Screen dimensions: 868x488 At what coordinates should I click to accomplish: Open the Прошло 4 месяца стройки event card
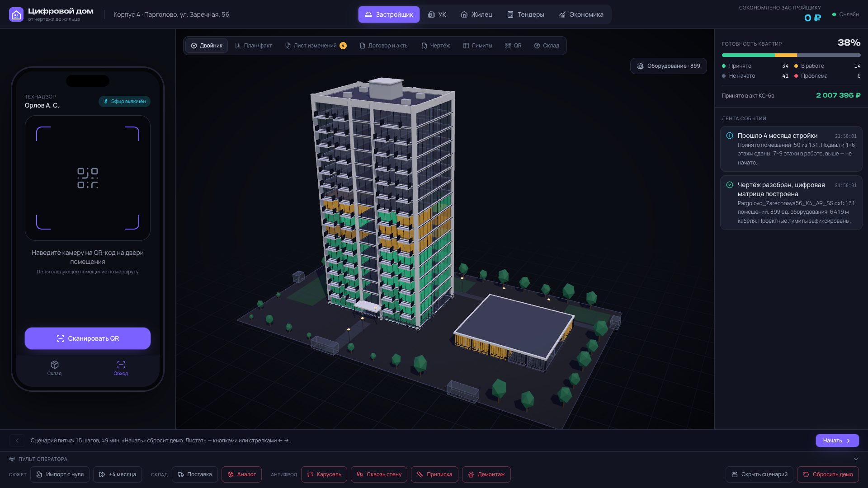tap(791, 149)
